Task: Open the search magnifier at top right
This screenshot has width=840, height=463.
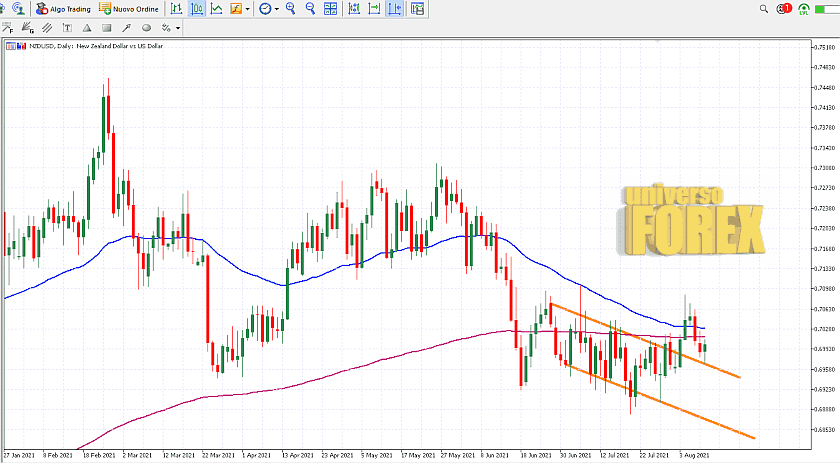Action: point(764,9)
